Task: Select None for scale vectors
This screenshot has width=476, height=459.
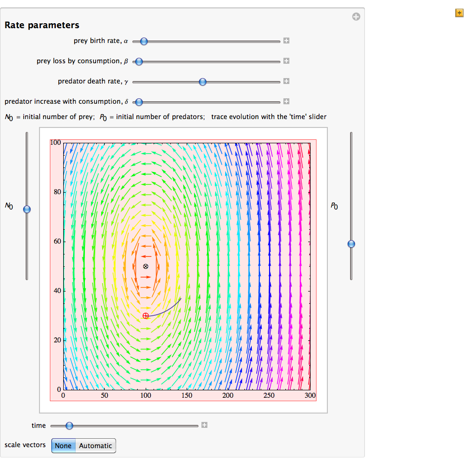Action: pyautogui.click(x=63, y=446)
